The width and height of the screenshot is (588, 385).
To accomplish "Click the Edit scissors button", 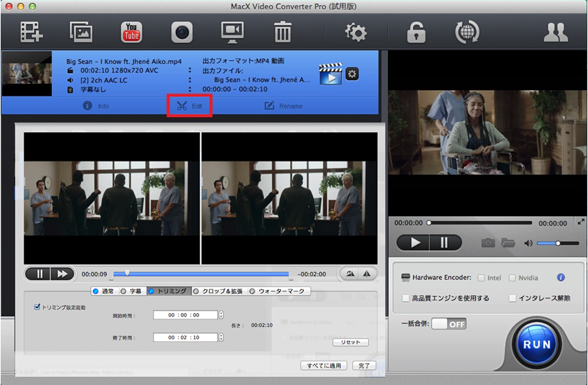I will tap(190, 106).
